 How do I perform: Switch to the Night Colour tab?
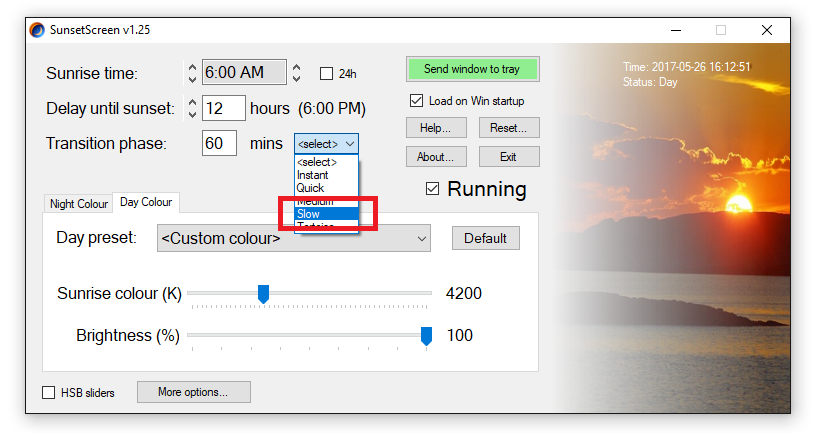(78, 204)
